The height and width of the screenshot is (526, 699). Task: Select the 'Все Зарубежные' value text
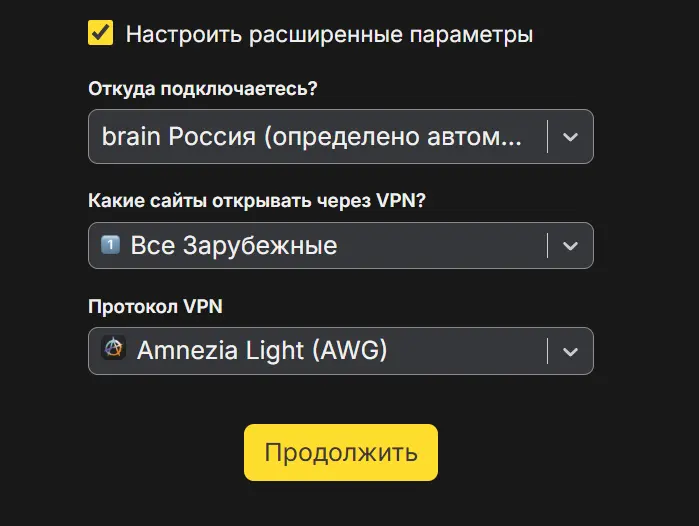tap(234, 245)
